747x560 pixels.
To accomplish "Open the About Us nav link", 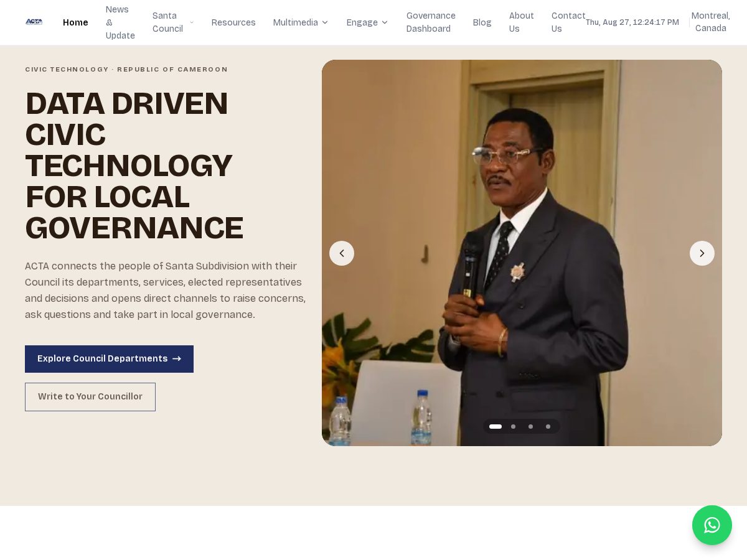I will 522,22.
